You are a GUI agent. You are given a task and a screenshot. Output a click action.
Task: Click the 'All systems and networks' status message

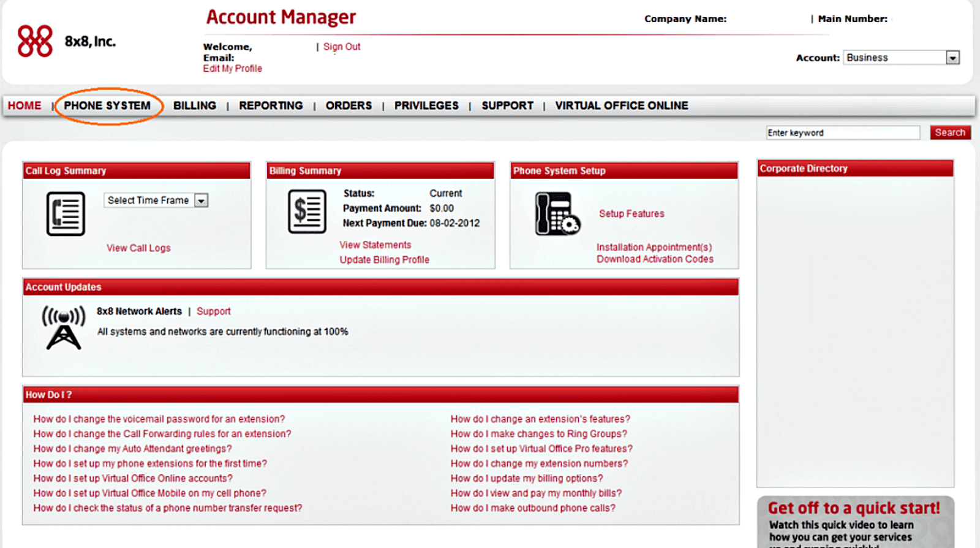coord(223,332)
